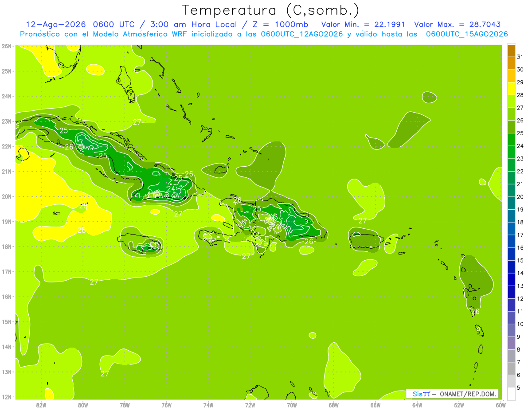532x411 pixels.
Task: Click the "16N" latitude axis label
Action: (7, 297)
